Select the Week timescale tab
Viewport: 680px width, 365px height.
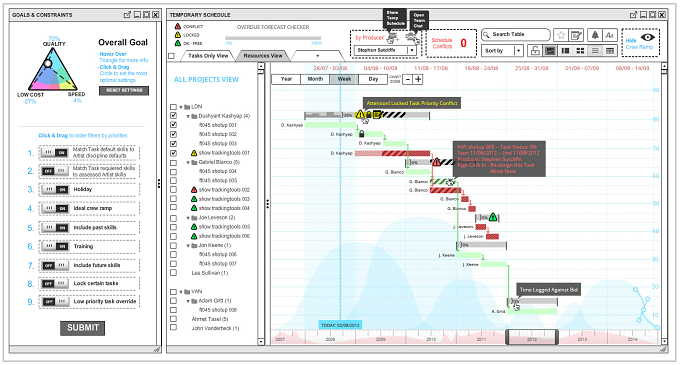[x=344, y=79]
